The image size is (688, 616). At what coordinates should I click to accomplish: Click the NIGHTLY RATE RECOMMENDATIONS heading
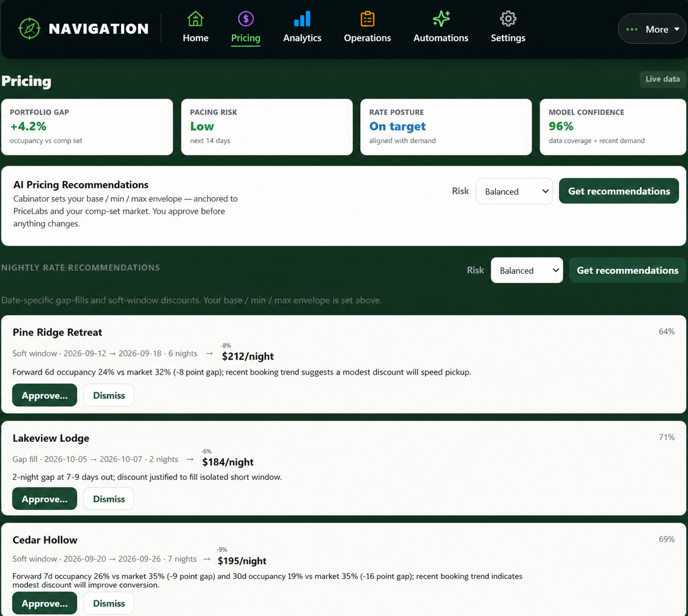pos(80,267)
